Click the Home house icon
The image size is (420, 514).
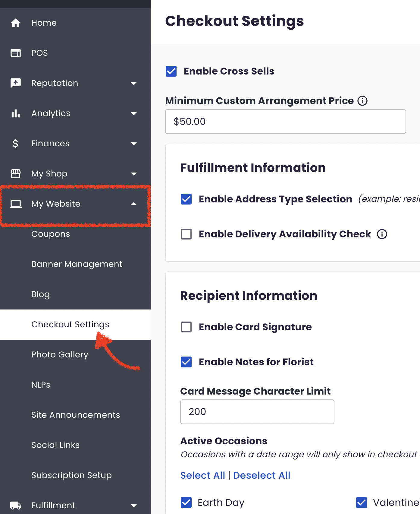coord(16,23)
